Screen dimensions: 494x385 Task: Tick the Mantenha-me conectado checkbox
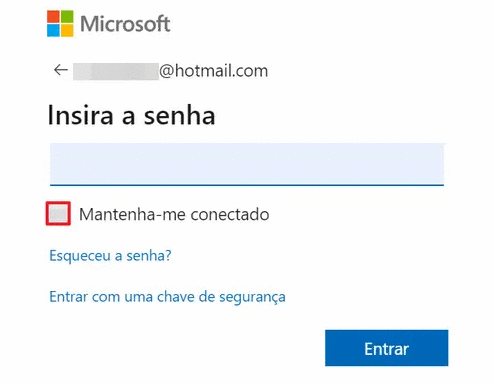click(x=58, y=213)
